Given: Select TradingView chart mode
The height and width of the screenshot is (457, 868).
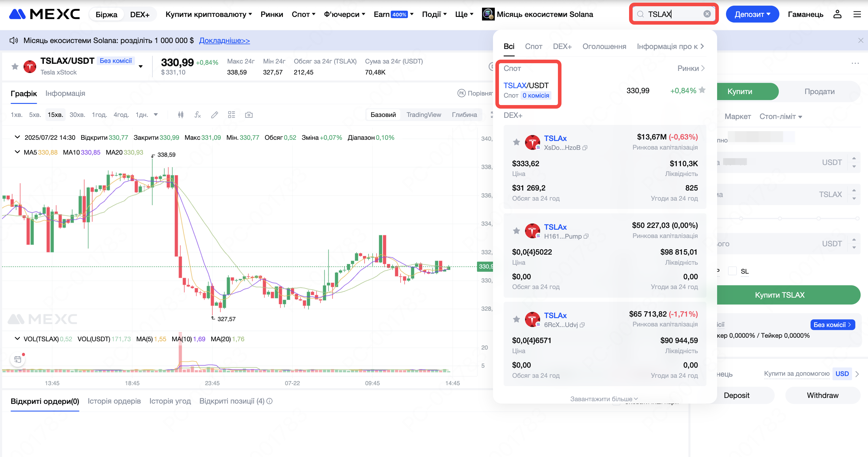Looking at the screenshot, I should [424, 115].
